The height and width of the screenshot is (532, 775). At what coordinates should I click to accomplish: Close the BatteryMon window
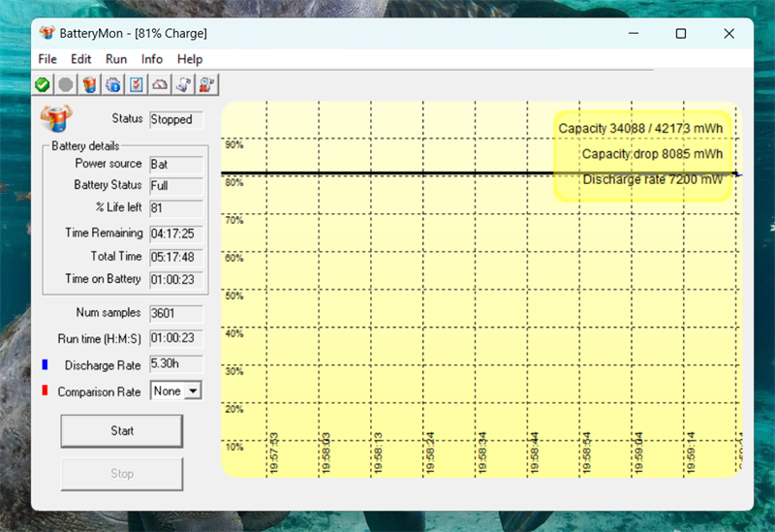[x=729, y=33]
